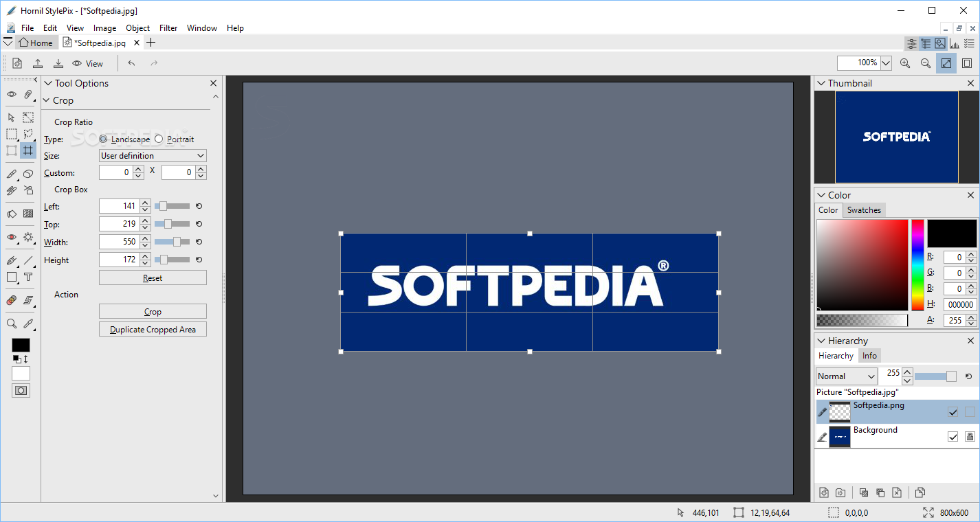Click the Zoom In magnifier button
Image resolution: width=980 pixels, height=522 pixels.
(905, 63)
